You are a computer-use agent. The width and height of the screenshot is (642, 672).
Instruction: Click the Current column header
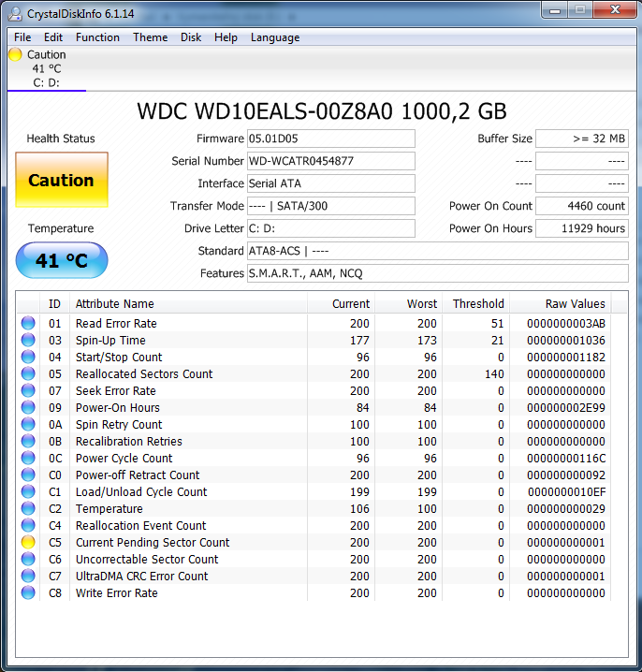(x=342, y=304)
